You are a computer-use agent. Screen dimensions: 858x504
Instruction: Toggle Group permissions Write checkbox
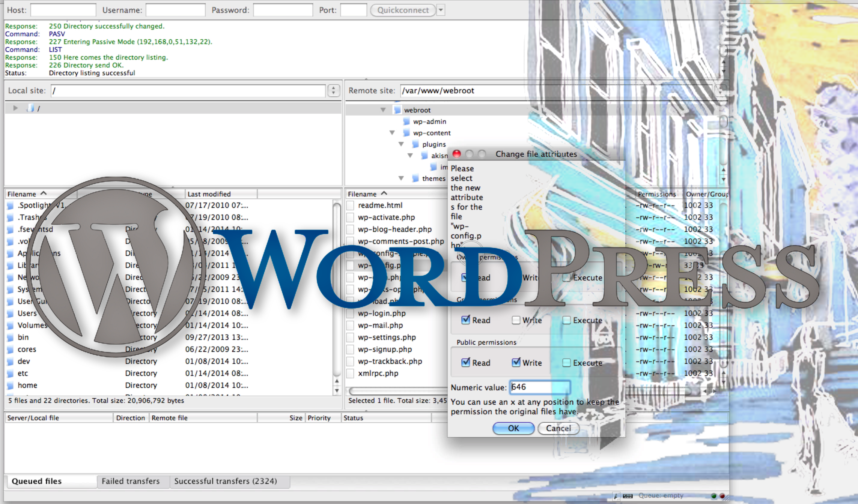click(516, 320)
